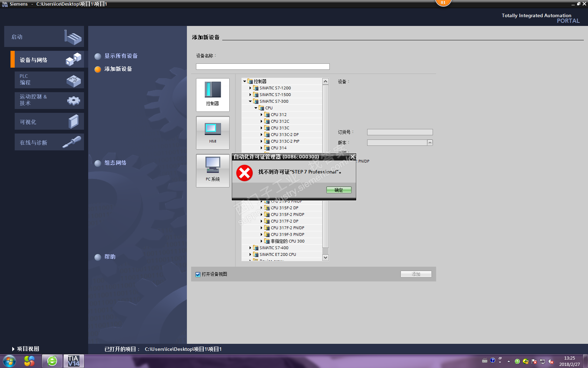Select 非指定的 CPU 300 in the tree
The image size is (588, 368).
tap(287, 241)
